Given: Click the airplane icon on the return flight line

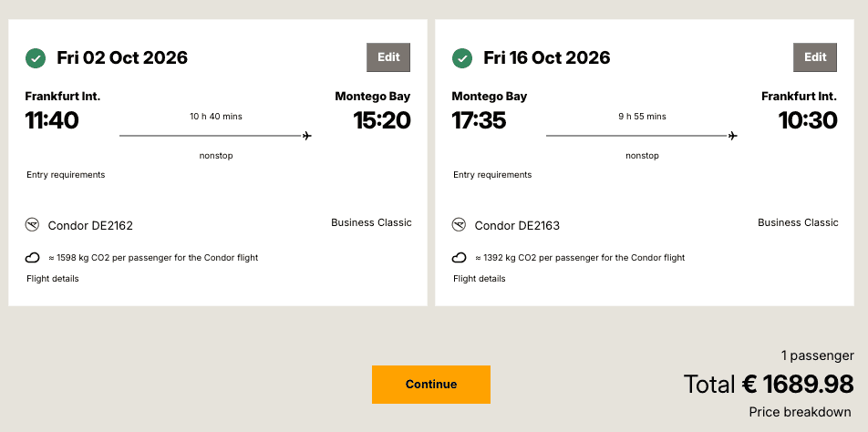Looking at the screenshot, I should 733,136.
